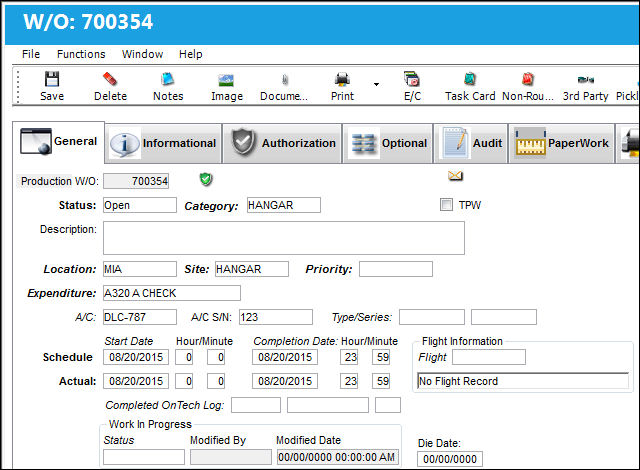This screenshot has height=470, width=640.
Task: Click the toolbar grip handle dots
Action: point(18,85)
